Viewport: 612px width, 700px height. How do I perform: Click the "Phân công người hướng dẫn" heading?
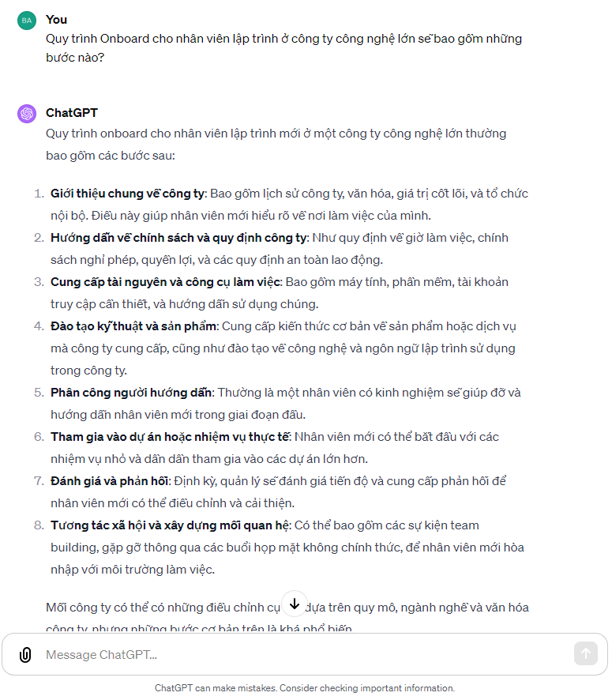pos(131,393)
